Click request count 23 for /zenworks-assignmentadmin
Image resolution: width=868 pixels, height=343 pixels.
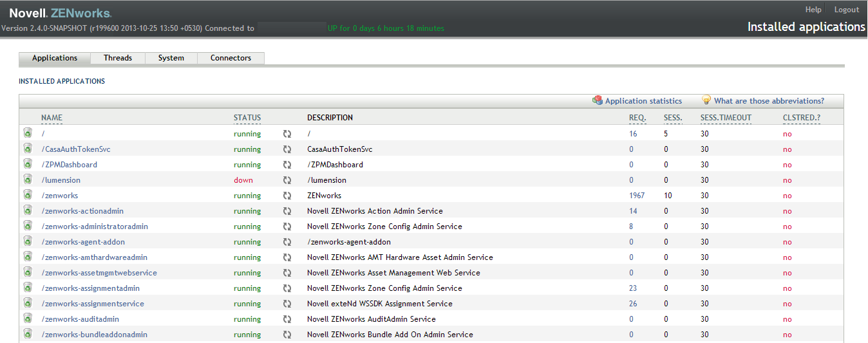click(x=633, y=288)
